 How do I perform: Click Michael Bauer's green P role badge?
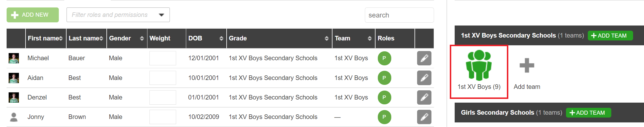pyautogui.click(x=384, y=58)
